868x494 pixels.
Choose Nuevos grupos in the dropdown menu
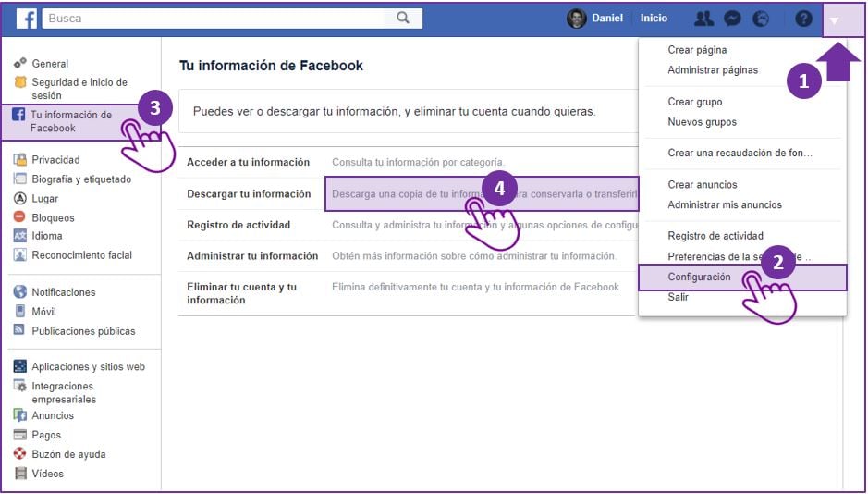click(x=702, y=122)
